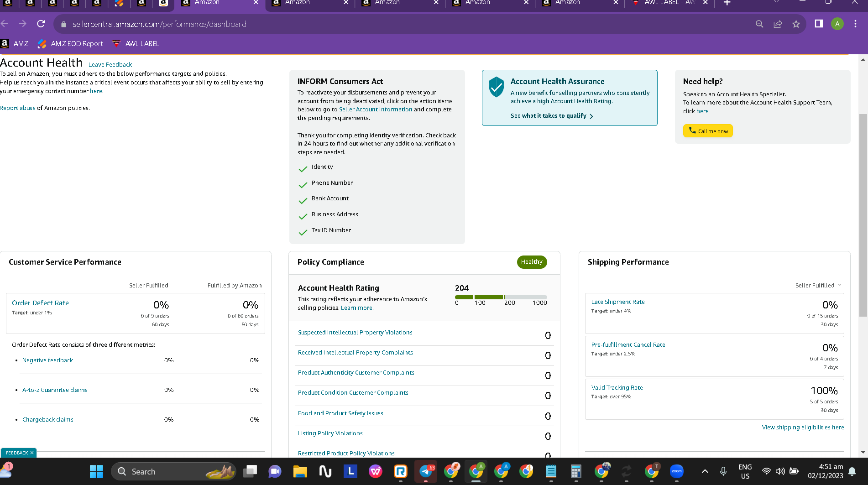Open the AWL LABEL bookmark
This screenshot has height=485, width=868.
(x=136, y=44)
